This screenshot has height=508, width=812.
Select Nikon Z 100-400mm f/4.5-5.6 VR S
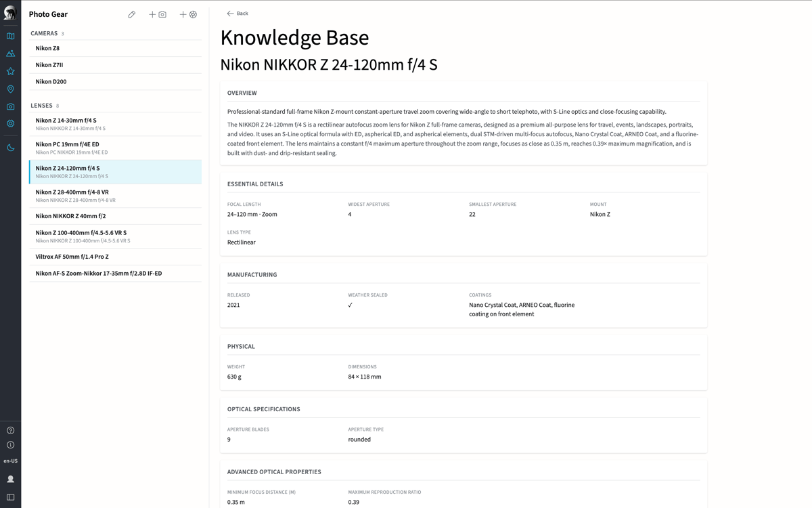click(x=115, y=236)
